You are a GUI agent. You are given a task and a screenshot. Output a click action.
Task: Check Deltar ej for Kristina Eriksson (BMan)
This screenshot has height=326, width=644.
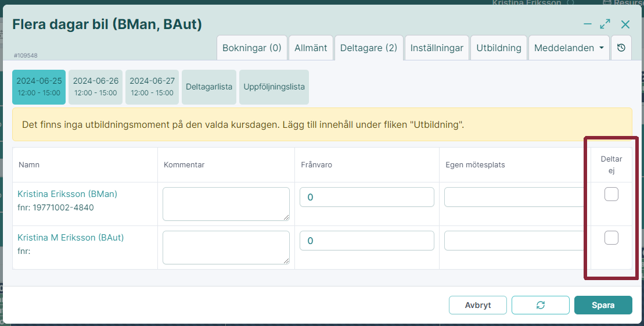coord(611,194)
